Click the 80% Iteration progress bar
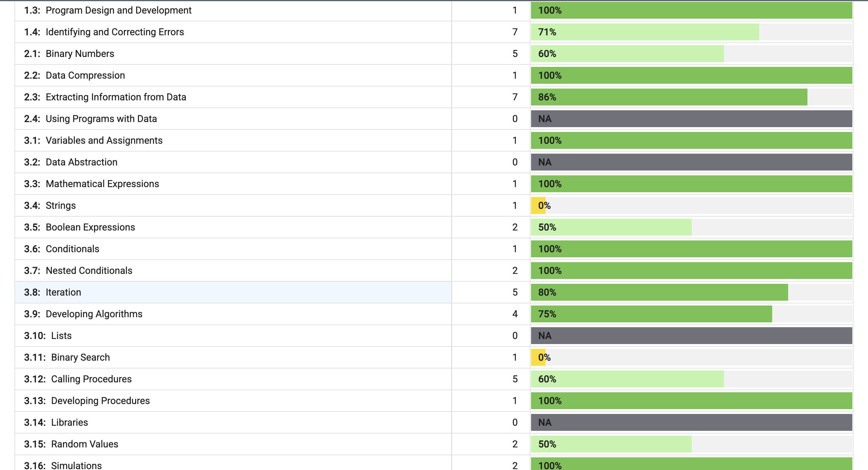The height and width of the screenshot is (470, 868). 659,292
